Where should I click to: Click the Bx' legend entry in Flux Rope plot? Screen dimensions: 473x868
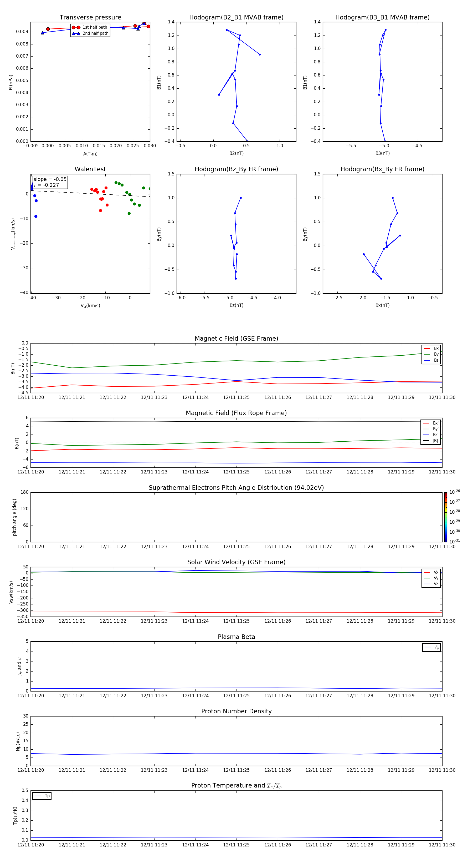point(431,423)
